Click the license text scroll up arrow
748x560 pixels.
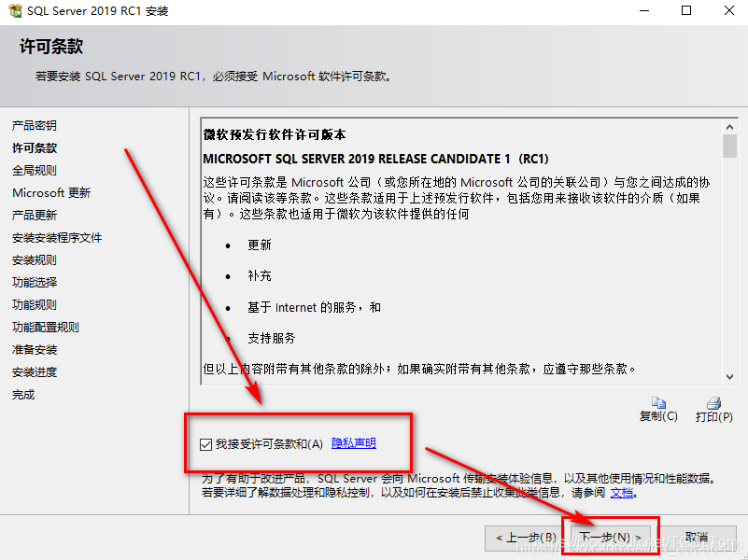729,127
